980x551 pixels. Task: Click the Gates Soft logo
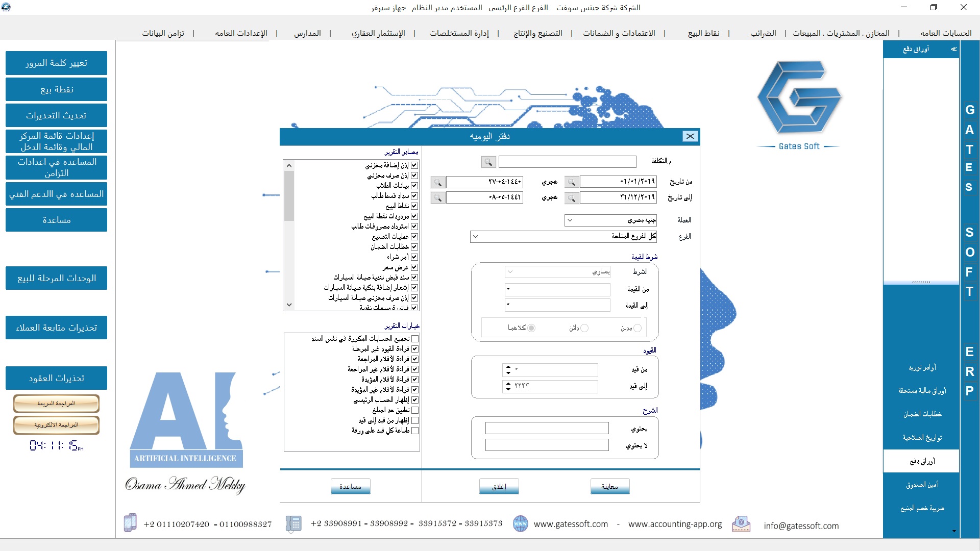[x=799, y=105]
